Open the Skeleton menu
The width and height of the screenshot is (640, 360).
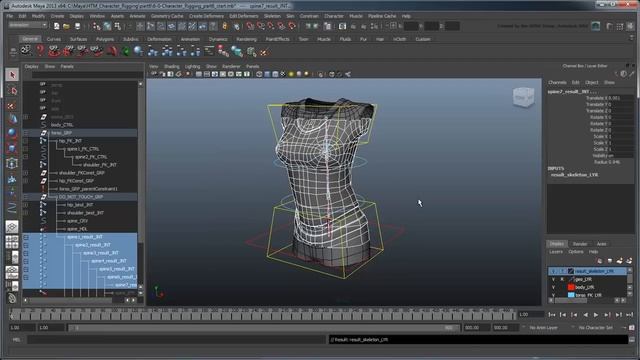[x=272, y=16]
